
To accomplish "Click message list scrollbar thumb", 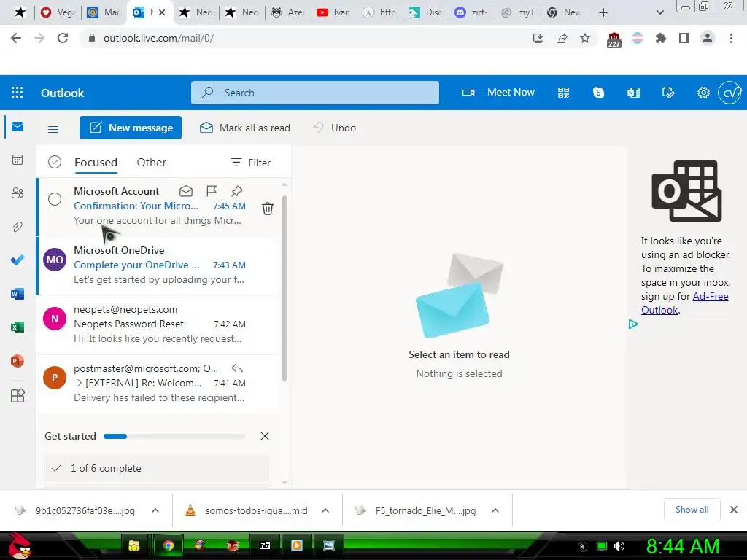I will (x=285, y=288).
